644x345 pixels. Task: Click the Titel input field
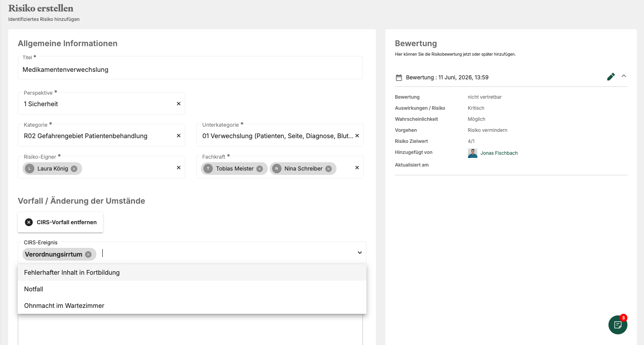[190, 68]
